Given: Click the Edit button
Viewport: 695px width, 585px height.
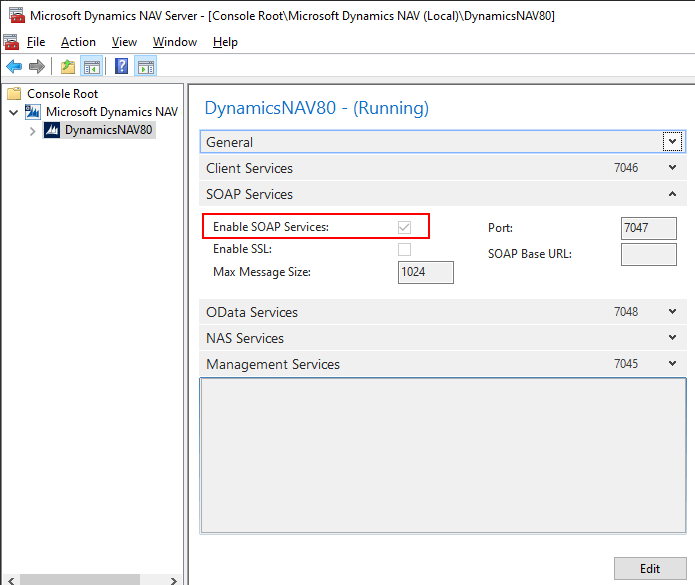Looking at the screenshot, I should click(x=650, y=568).
